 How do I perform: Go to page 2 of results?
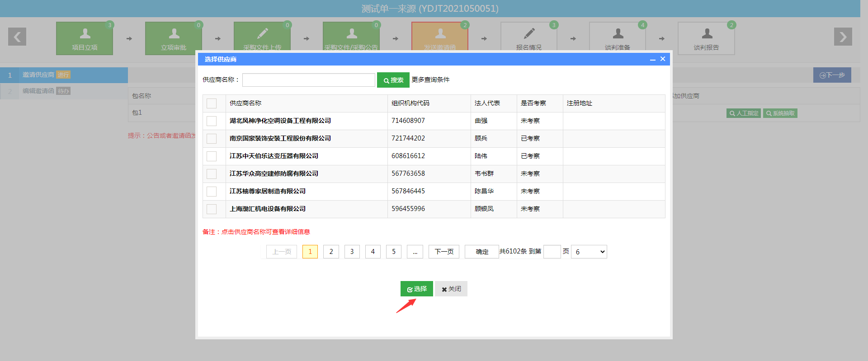coord(331,252)
